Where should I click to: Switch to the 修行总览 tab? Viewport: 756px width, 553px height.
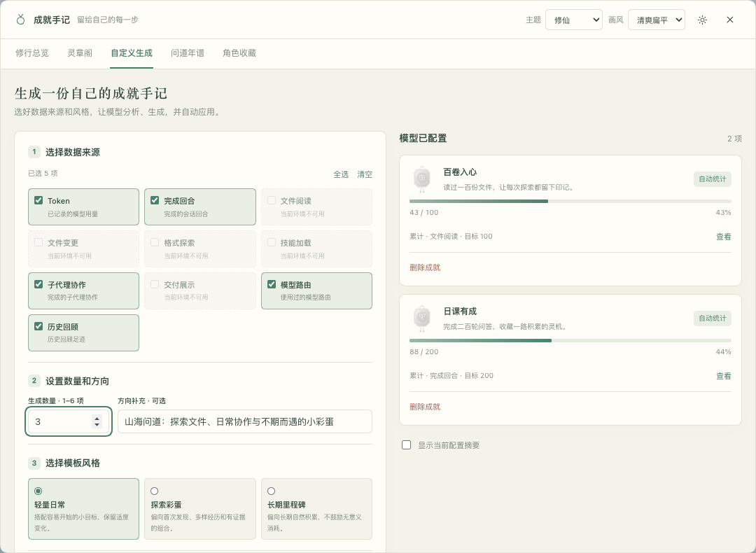point(31,53)
